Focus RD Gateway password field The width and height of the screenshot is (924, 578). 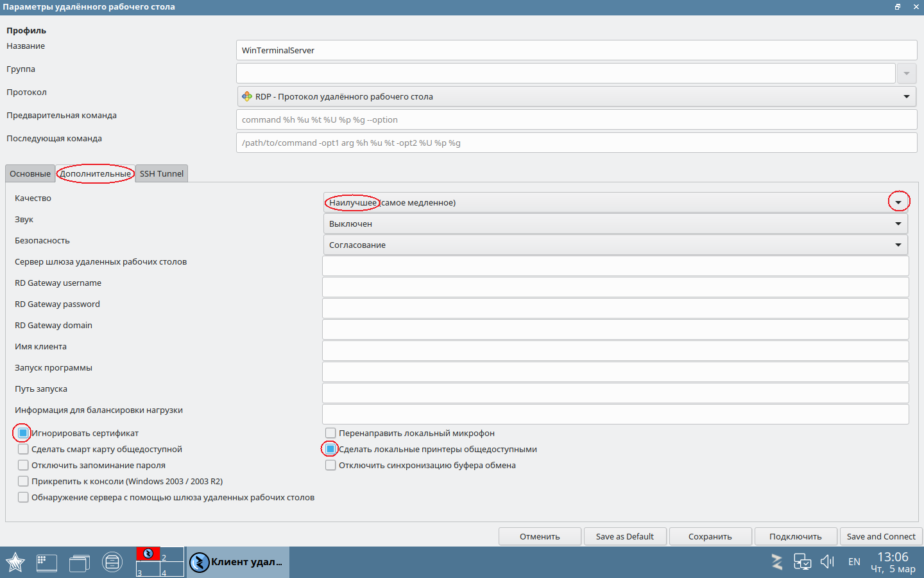tap(615, 308)
